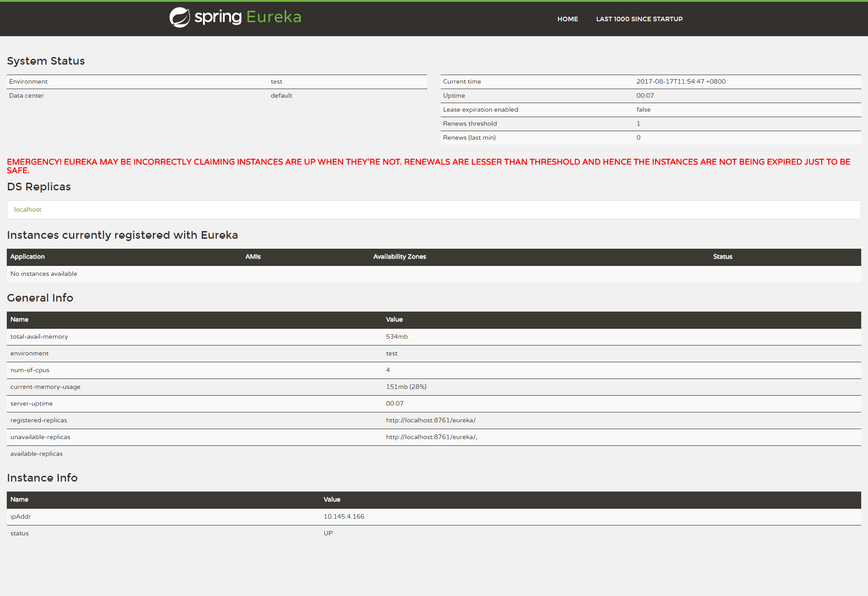This screenshot has width=868, height=596.
Task: Click the Spring leaf logo icon
Action: (x=179, y=18)
